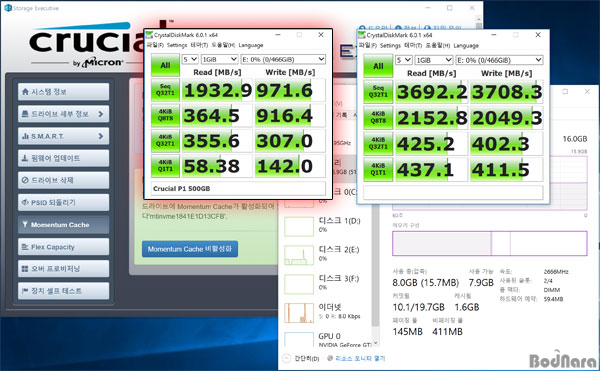Open 테마(T) menu in left CrystalDiskMark

tap(199, 45)
